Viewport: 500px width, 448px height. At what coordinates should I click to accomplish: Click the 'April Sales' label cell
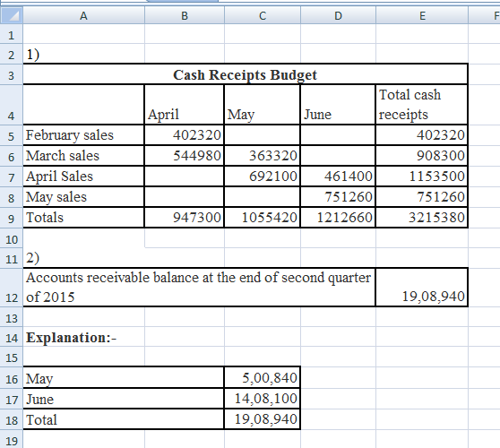[x=83, y=176]
